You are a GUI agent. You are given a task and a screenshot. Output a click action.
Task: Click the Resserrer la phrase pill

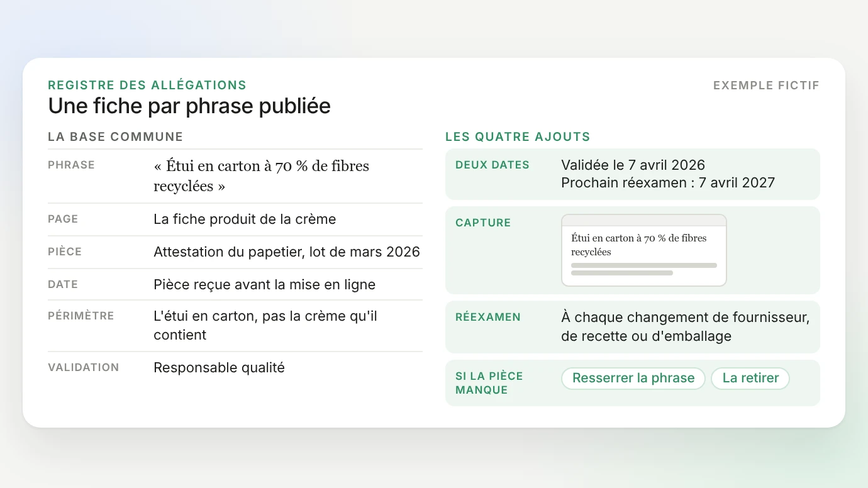(633, 379)
